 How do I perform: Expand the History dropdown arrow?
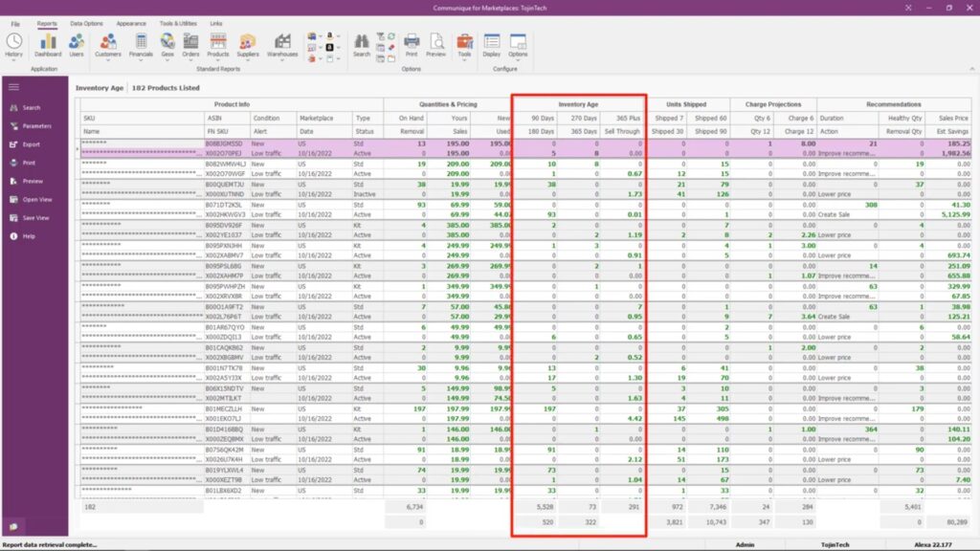13,60
